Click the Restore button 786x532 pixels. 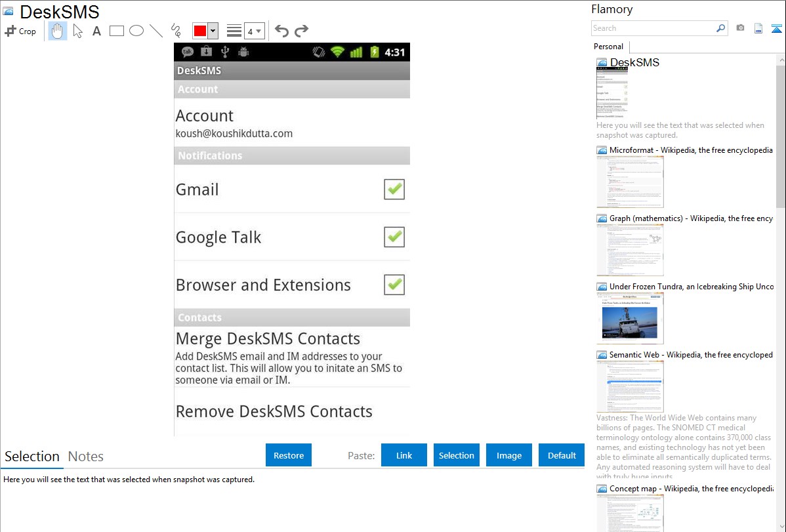click(289, 455)
